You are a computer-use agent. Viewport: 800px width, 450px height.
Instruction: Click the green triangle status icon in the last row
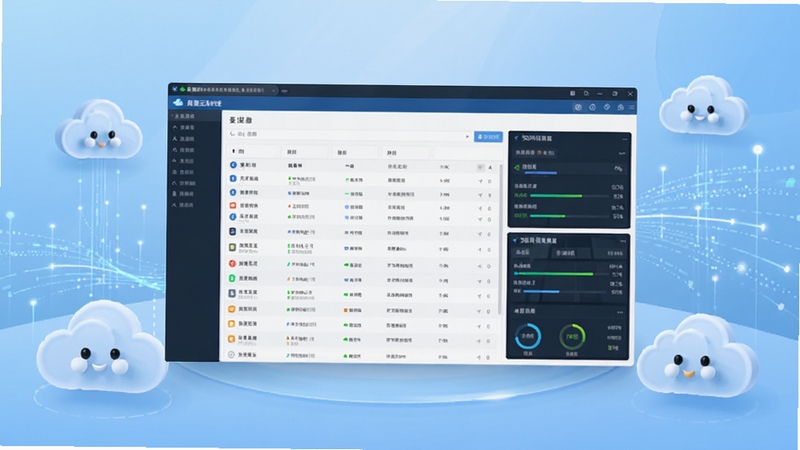point(345,356)
